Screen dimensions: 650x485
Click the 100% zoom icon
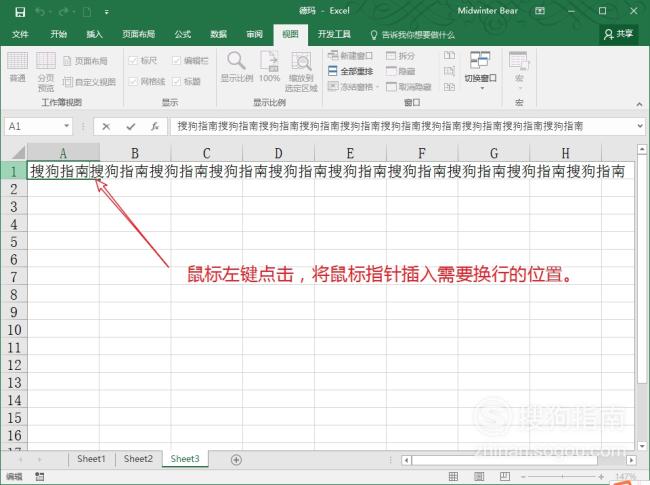point(269,66)
